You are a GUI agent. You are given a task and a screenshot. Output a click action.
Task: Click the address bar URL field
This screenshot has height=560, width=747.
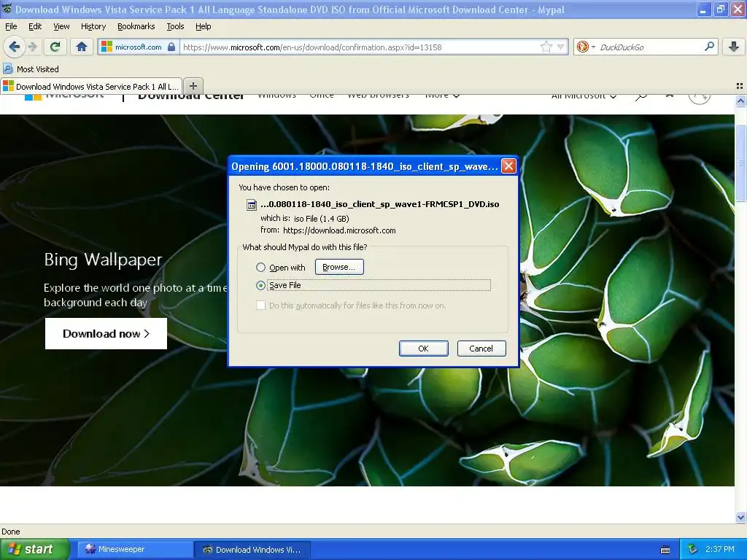tap(360, 47)
